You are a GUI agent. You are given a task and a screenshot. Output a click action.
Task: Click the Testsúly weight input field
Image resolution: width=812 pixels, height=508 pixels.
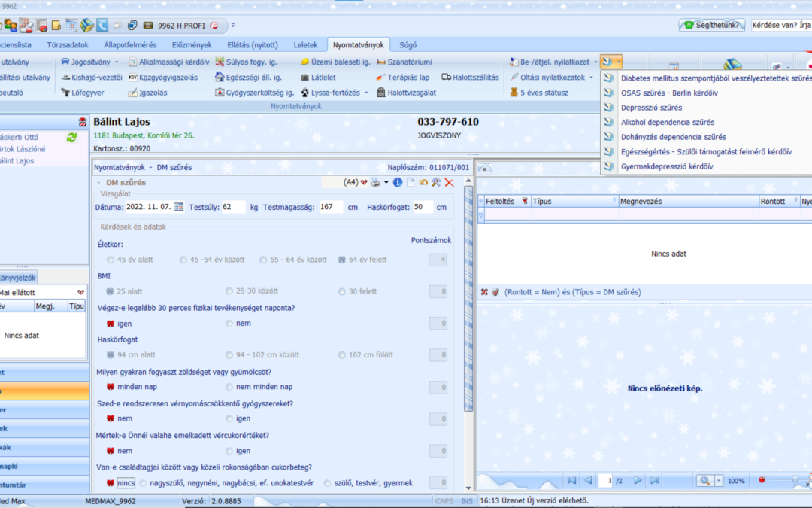(233, 207)
